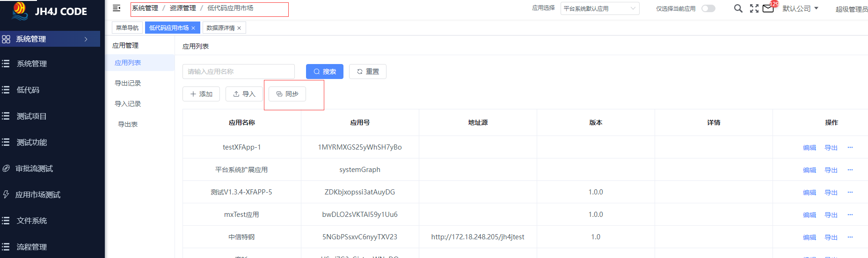Click the list icon next to 测试项目

6,116
